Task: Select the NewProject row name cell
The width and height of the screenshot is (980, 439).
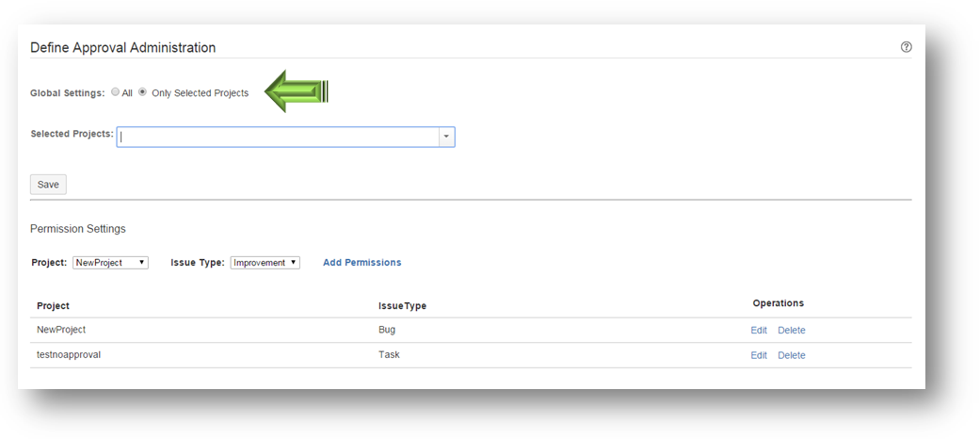Action: click(61, 330)
